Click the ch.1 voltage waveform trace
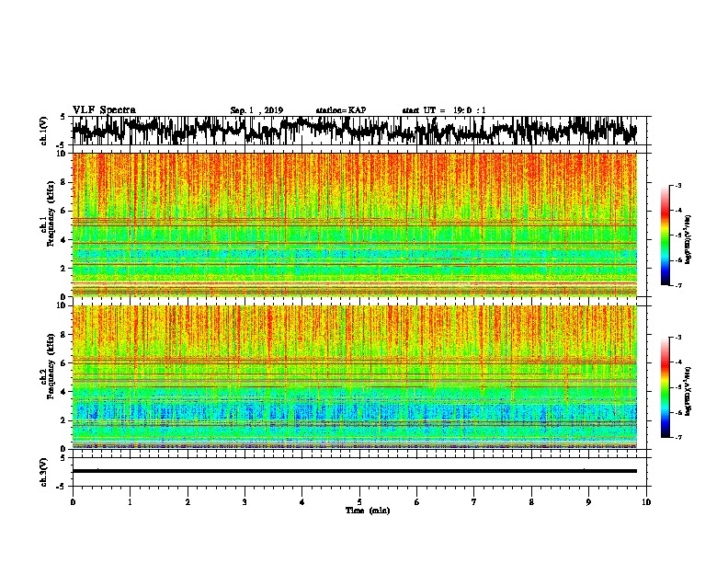 click(354, 130)
